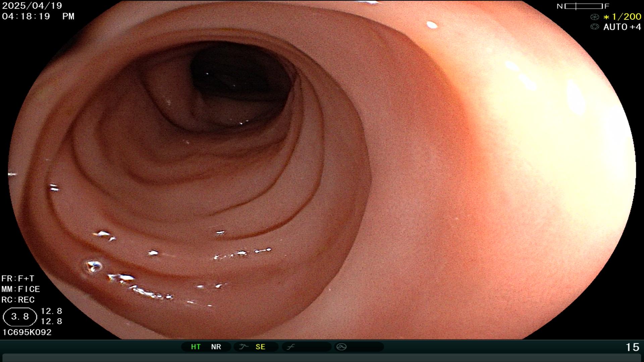Click the dimmed edge enhancement curve icon
Viewport: 644px width, 362px height.
[290, 347]
